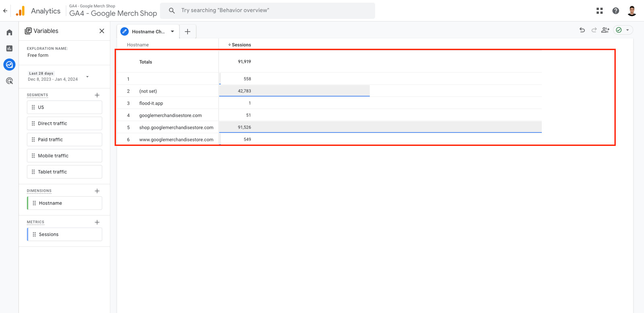Select the Hostname Ch... tab
Screen dimensions: 644x313
point(148,31)
